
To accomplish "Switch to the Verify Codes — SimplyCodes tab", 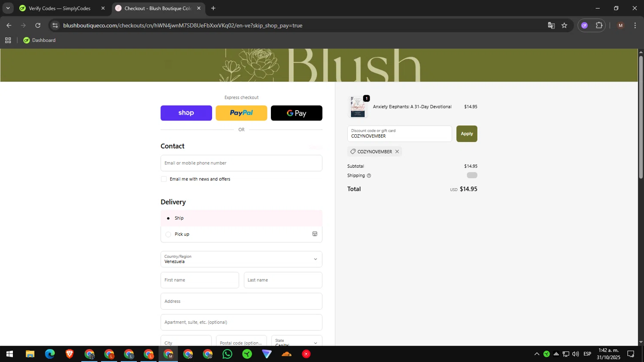I will (59, 8).
